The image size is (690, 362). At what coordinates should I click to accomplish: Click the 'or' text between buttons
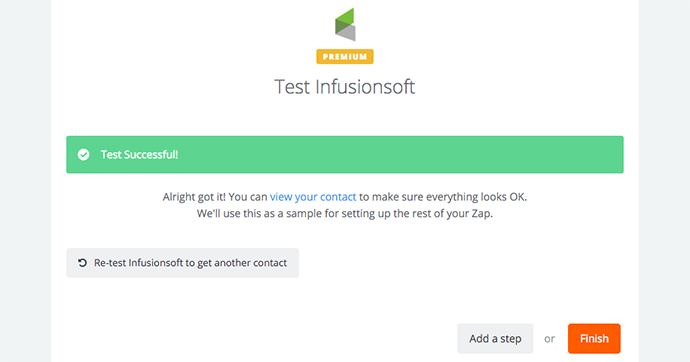pos(549,339)
